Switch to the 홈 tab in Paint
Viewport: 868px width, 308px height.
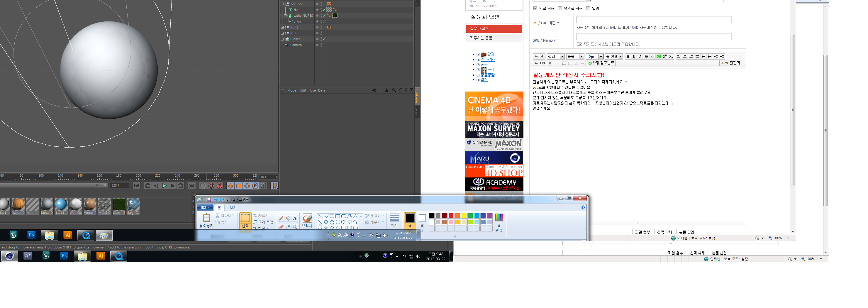click(x=219, y=208)
